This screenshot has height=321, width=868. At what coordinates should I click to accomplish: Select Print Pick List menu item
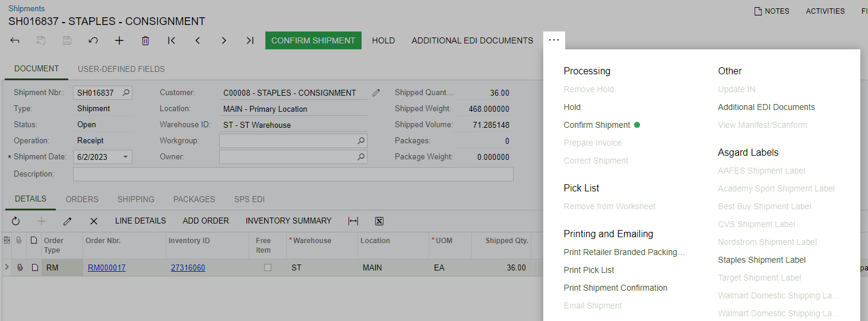(x=589, y=270)
